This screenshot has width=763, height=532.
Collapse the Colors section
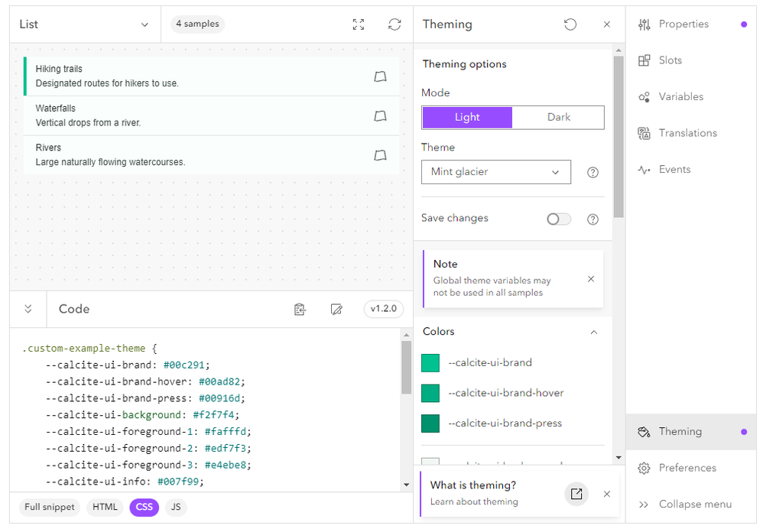[594, 332]
